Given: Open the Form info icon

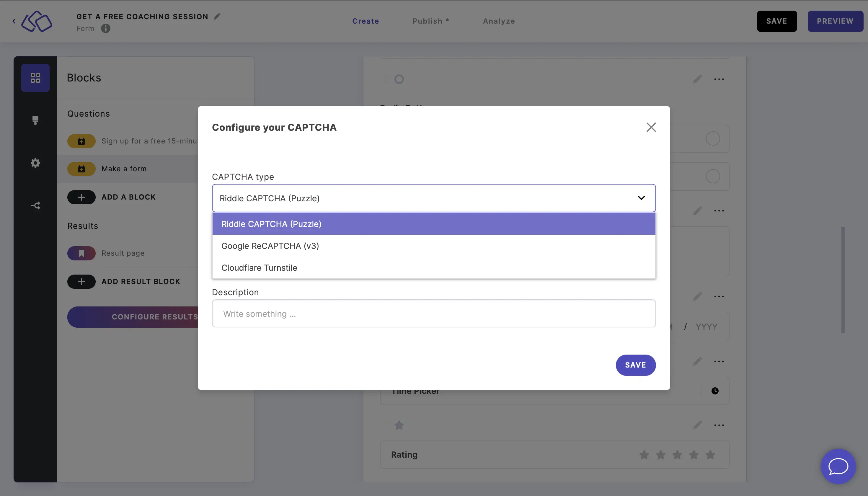Looking at the screenshot, I should click(x=106, y=28).
